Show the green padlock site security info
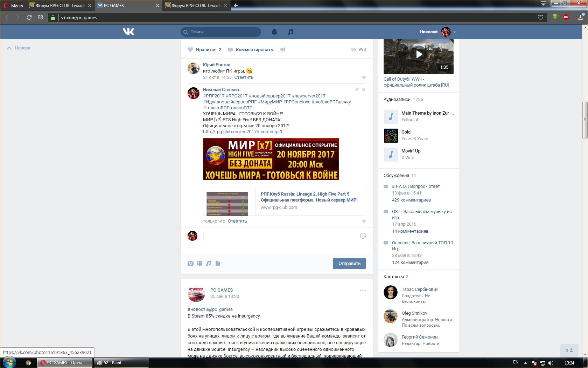This screenshot has height=368, width=588. tap(53, 18)
